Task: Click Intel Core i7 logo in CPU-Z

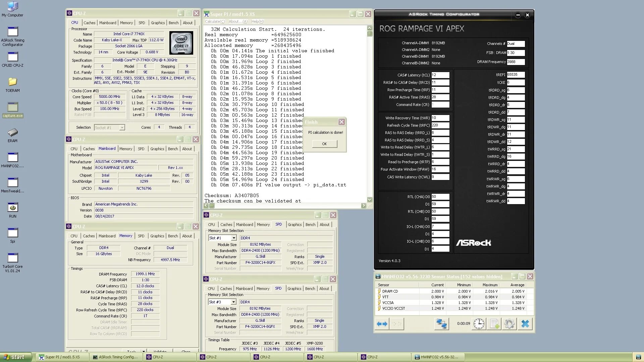Action: [181, 43]
